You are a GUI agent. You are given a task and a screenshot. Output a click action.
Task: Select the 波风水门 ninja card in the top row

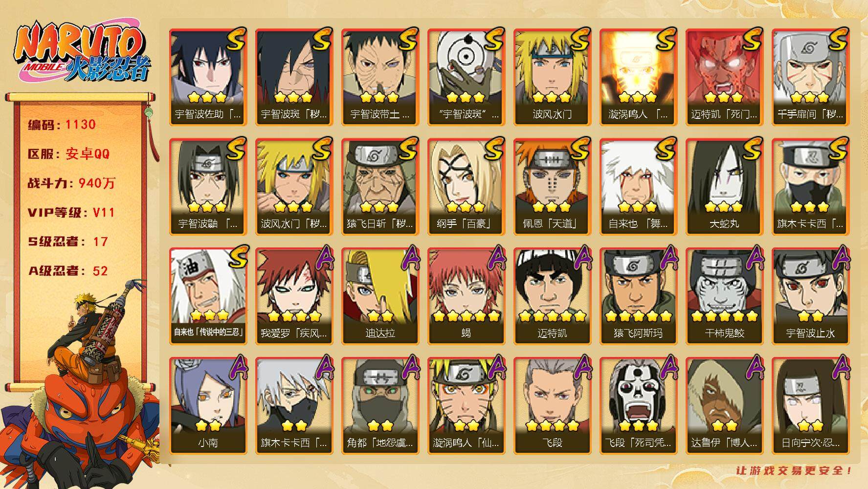552,77
